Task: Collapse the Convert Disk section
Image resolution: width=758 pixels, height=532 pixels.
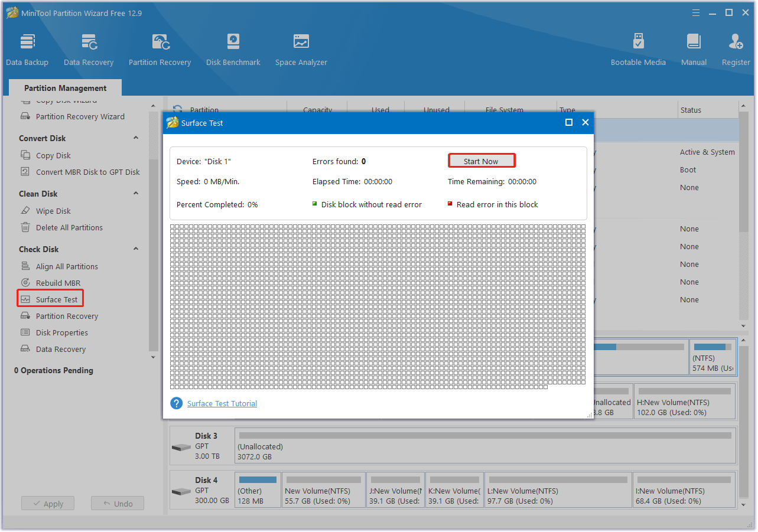Action: click(x=135, y=138)
